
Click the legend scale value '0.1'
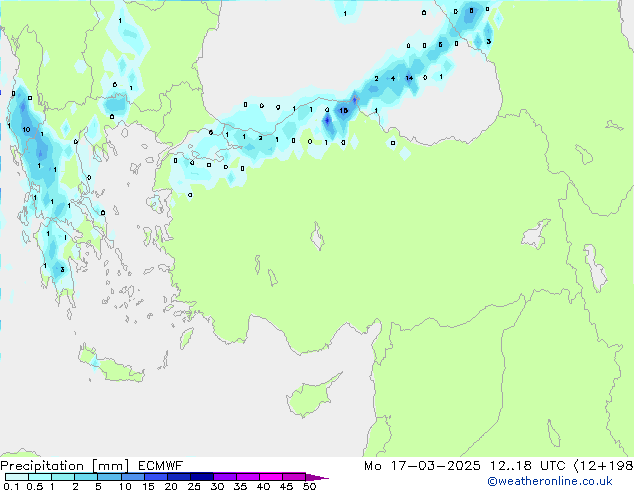pyautogui.click(x=11, y=486)
